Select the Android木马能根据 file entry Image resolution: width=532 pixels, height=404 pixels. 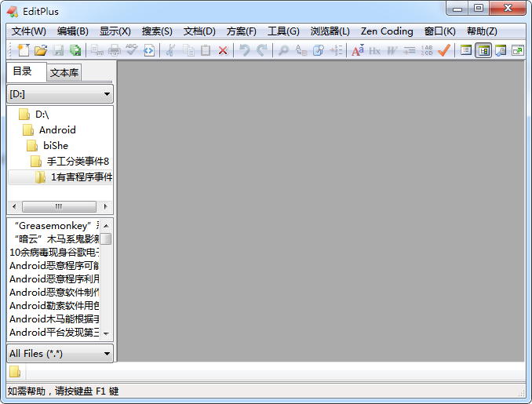click(54, 318)
